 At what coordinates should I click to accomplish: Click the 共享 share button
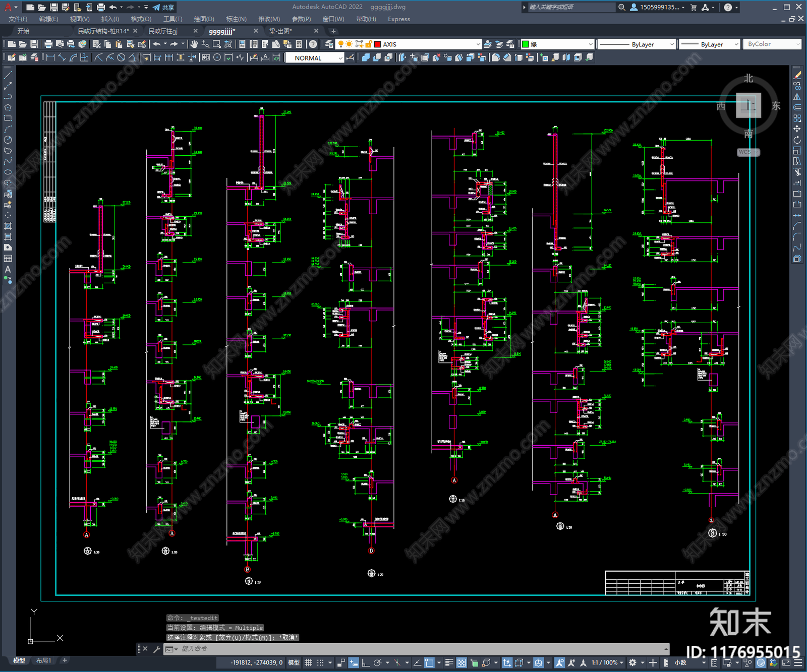tap(164, 7)
